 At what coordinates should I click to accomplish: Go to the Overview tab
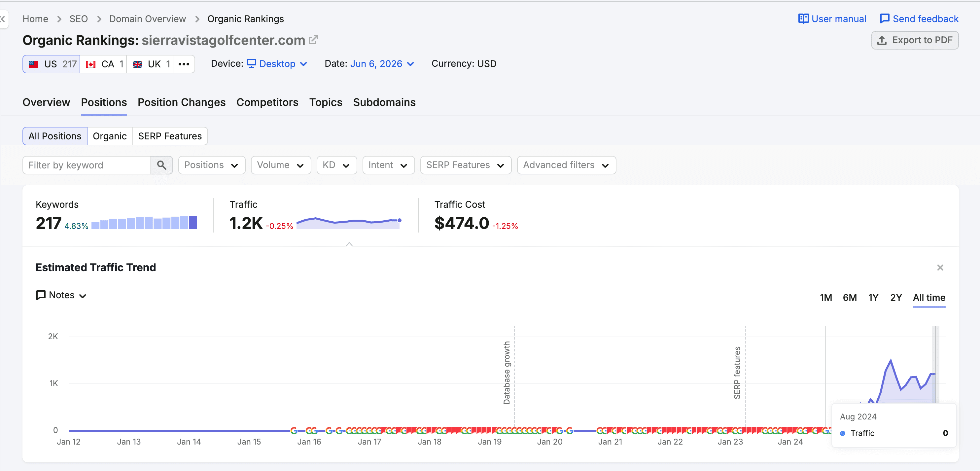[x=47, y=102]
